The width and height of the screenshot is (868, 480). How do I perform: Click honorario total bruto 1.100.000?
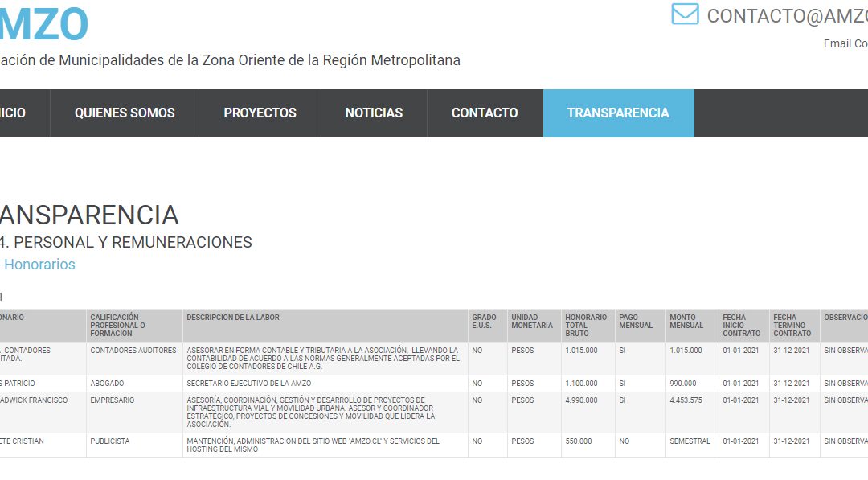[581, 383]
